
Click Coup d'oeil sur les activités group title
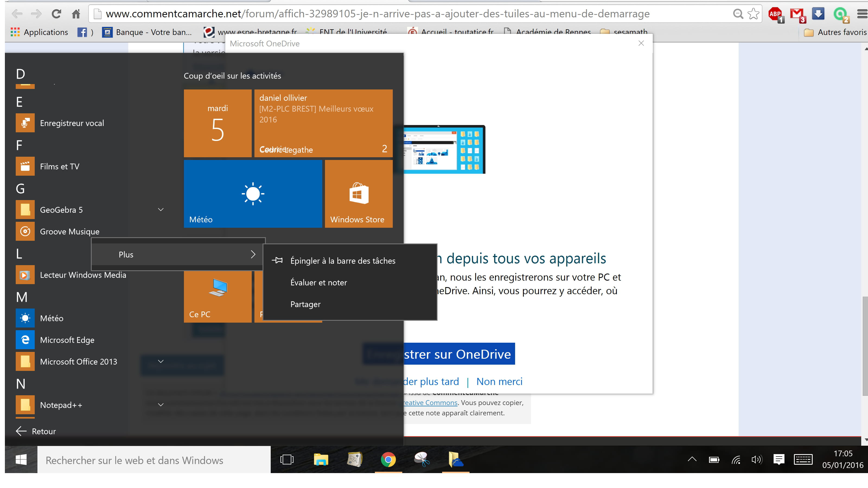click(x=232, y=76)
